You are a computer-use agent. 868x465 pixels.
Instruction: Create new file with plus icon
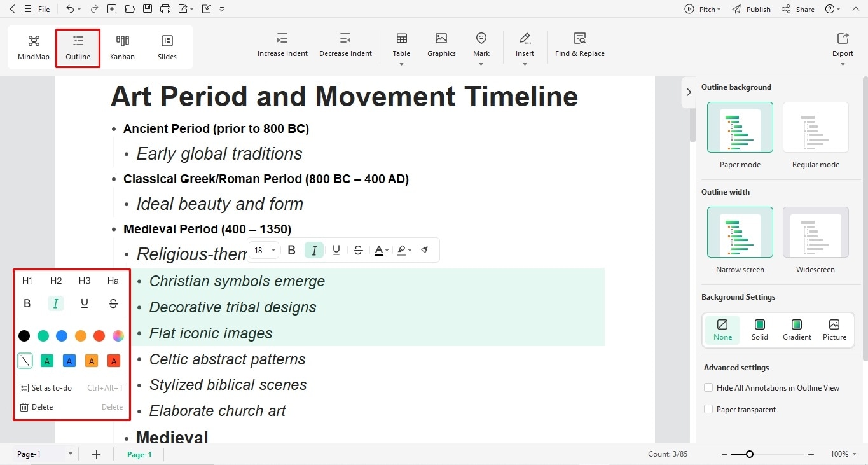pos(112,9)
